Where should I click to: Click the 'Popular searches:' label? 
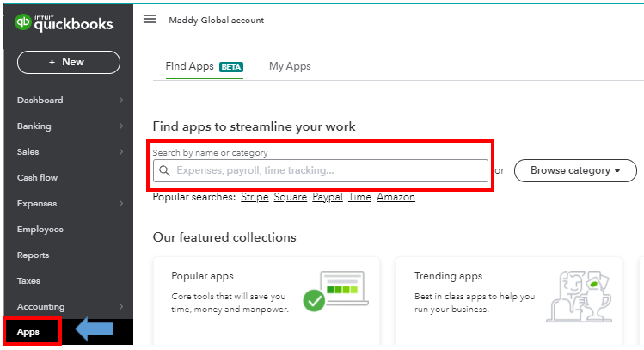(194, 197)
